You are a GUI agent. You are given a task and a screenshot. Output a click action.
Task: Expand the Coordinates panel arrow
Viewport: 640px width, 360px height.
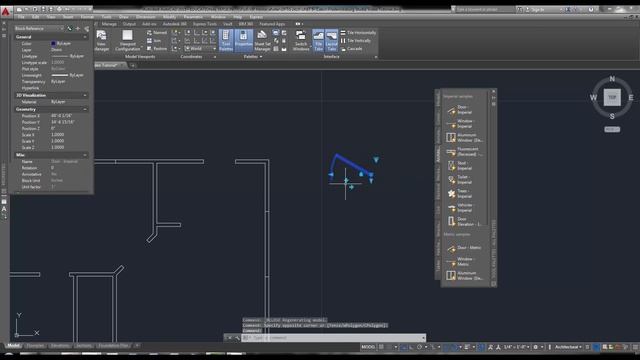point(215,57)
